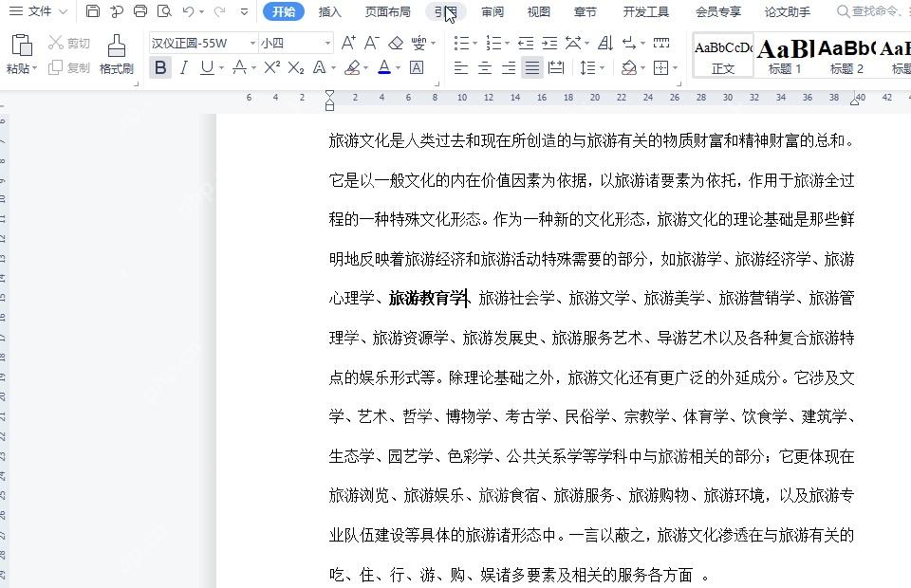Click the Paste clipboard icon
This screenshot has width=911, height=588.
(x=22, y=46)
